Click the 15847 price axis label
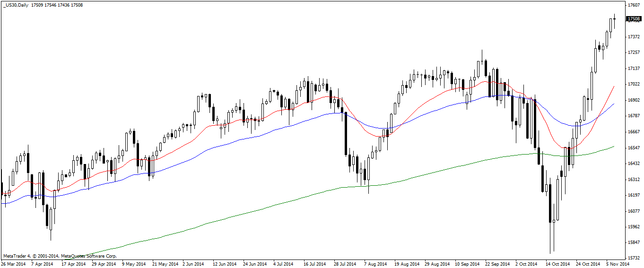Screen dimensions: 644x268 [x=634, y=243]
